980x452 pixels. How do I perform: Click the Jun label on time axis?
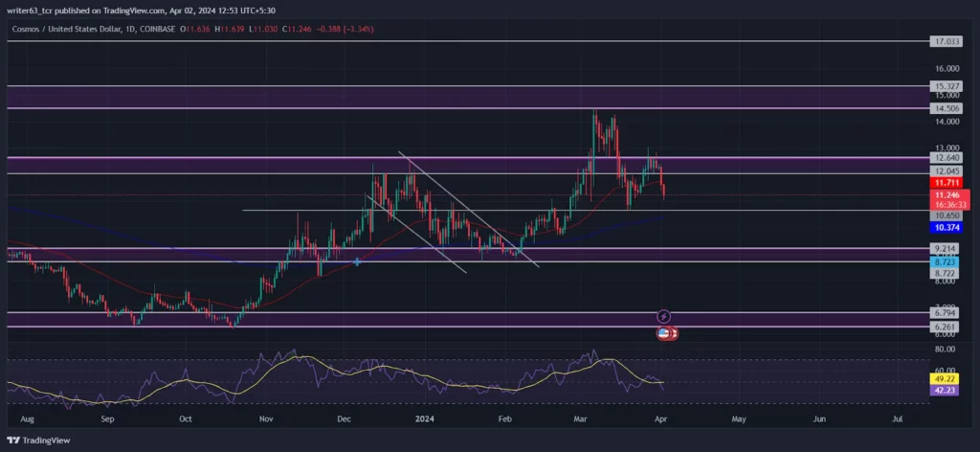coord(819,418)
